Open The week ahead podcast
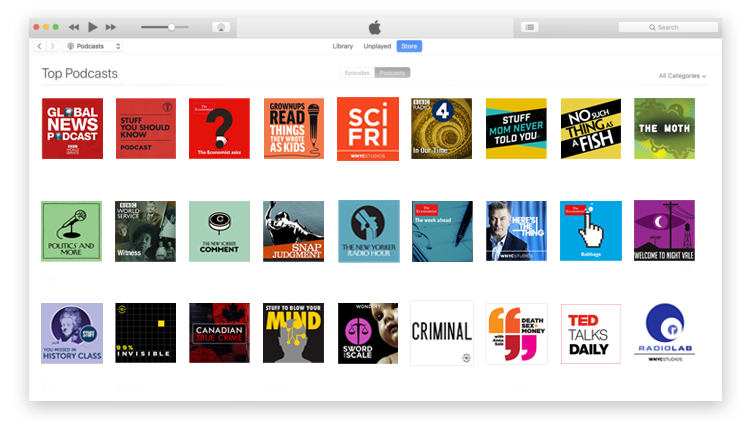Screen dimensions: 750x439 pyautogui.click(x=442, y=231)
